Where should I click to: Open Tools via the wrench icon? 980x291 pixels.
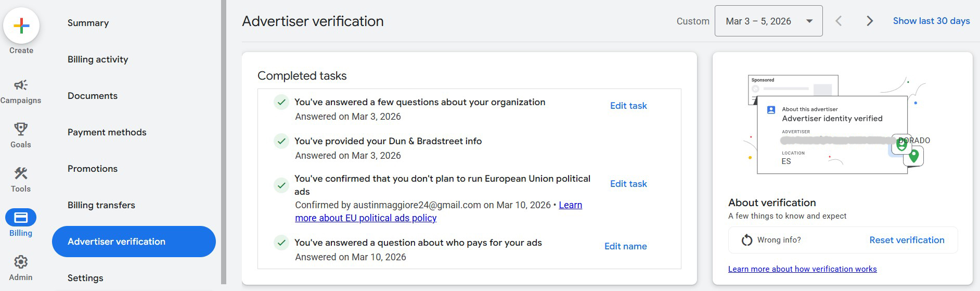[21, 173]
